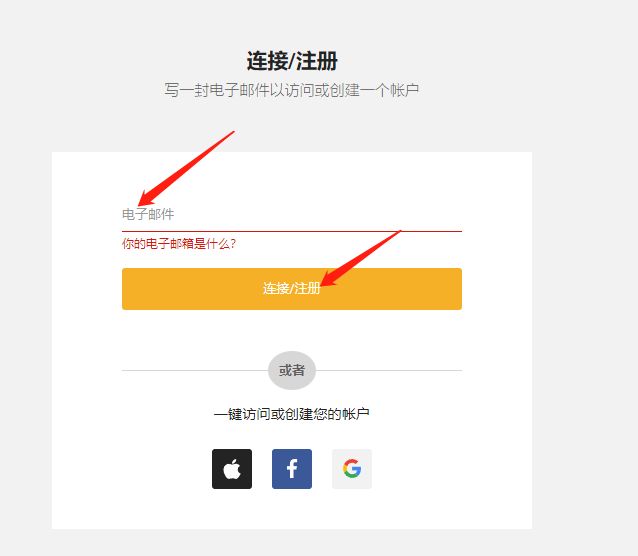Focus the 电子邮件 email input field
Screen dimensions: 638x556
coord(292,214)
